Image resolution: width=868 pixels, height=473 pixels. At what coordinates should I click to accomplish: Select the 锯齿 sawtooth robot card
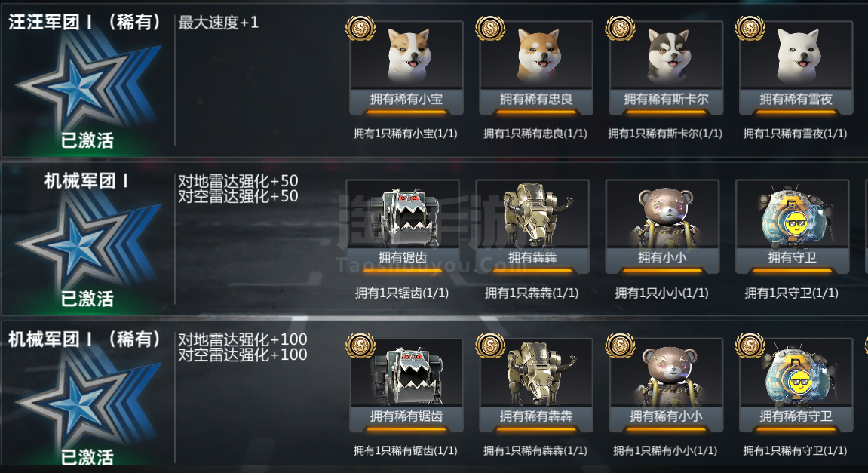pos(403,226)
